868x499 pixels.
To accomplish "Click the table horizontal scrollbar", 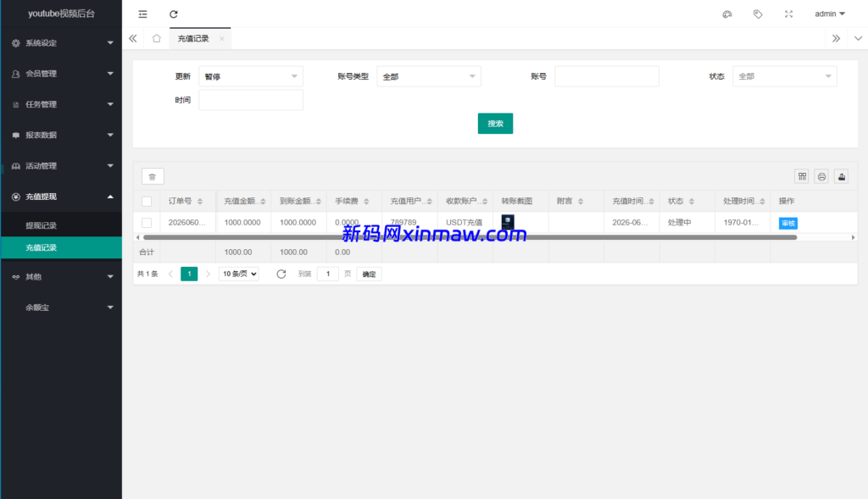I will pos(470,237).
